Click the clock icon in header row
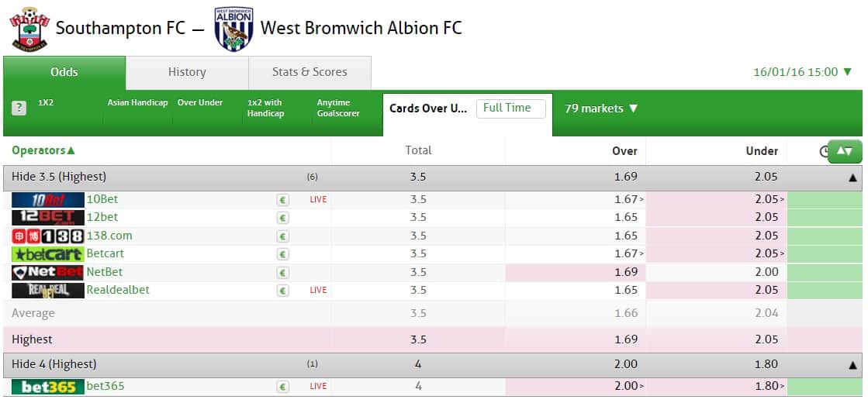The image size is (868, 403). pyautogui.click(x=824, y=151)
